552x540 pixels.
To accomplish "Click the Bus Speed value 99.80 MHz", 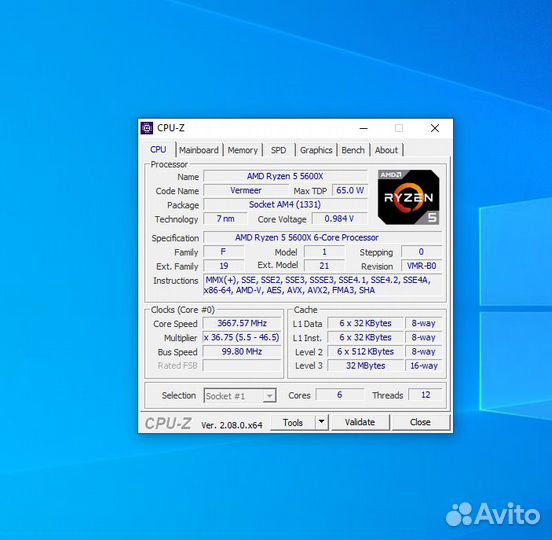I will [x=242, y=351].
